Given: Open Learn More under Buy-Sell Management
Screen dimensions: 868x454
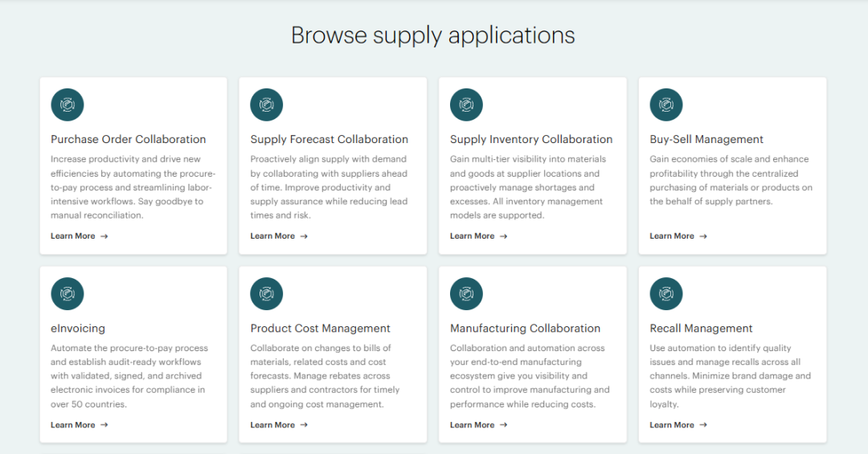Looking at the screenshot, I should tap(678, 236).
